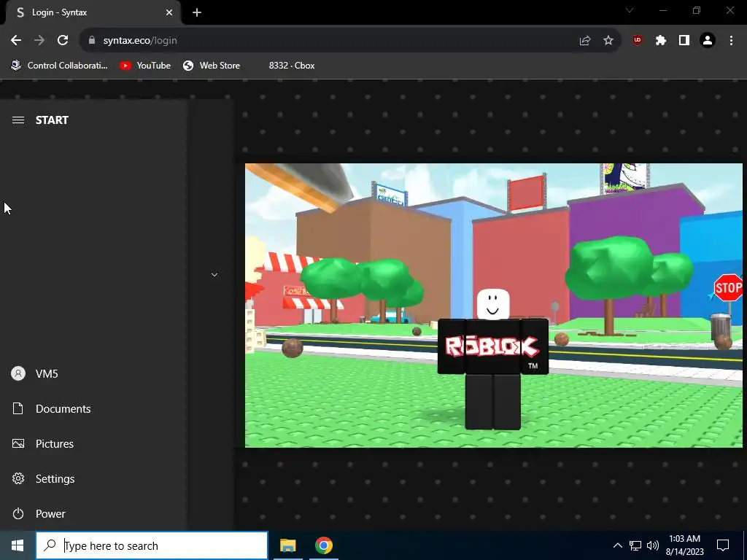Open the Power options in Start
747x560 pixels.
click(93, 514)
